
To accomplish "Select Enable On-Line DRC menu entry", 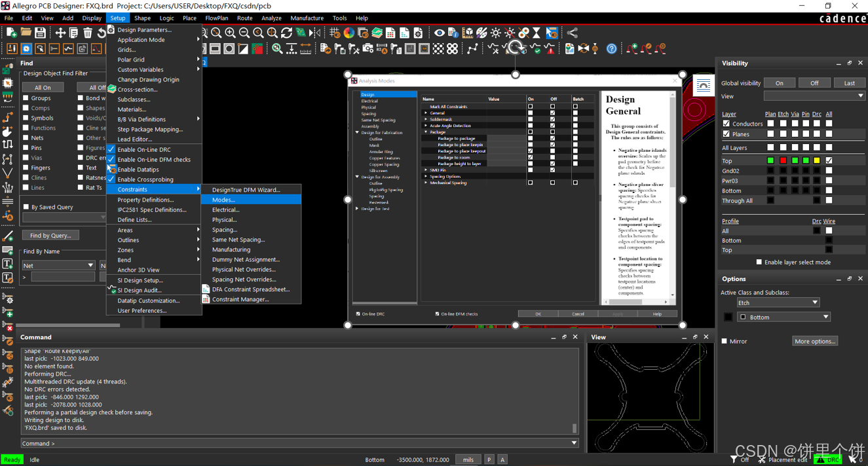I will point(154,149).
